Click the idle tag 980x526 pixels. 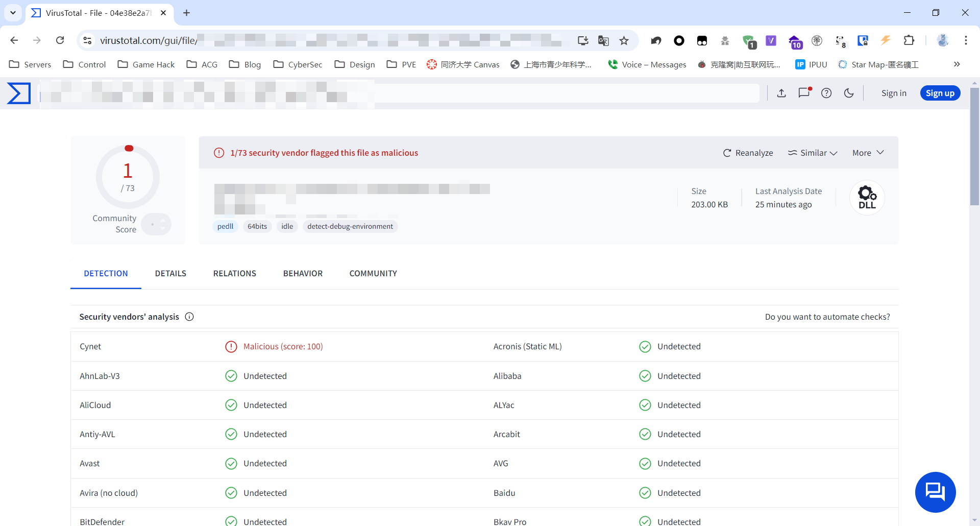click(x=287, y=226)
